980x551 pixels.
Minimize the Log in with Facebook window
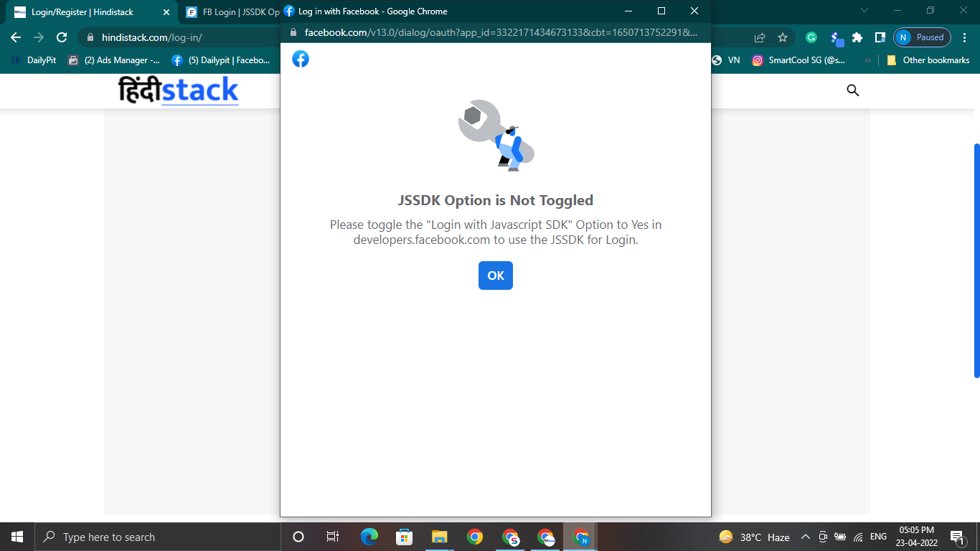point(628,11)
